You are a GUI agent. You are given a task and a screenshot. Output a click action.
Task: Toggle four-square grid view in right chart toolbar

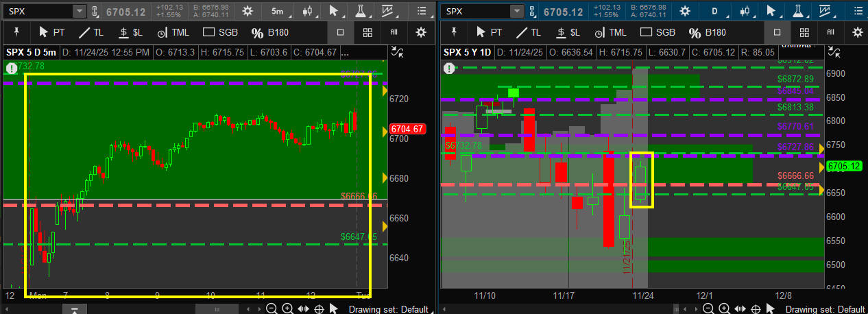coord(804,32)
